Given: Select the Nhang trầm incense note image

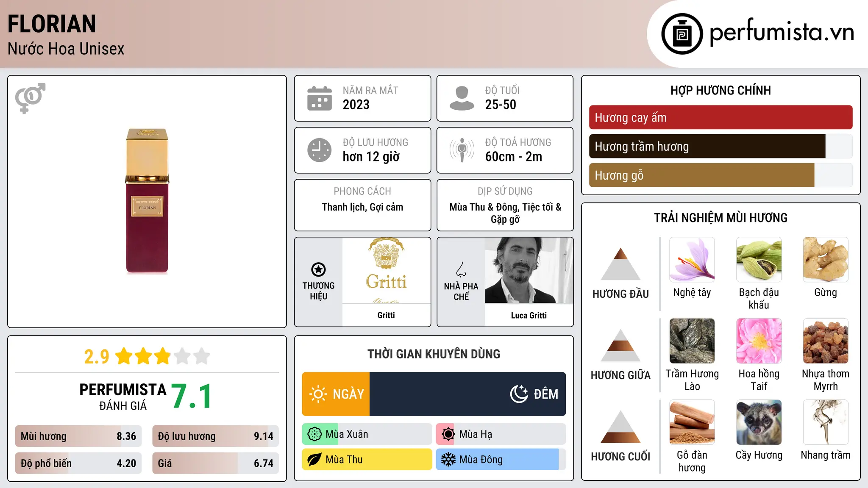Looking at the screenshot, I should (826, 422).
